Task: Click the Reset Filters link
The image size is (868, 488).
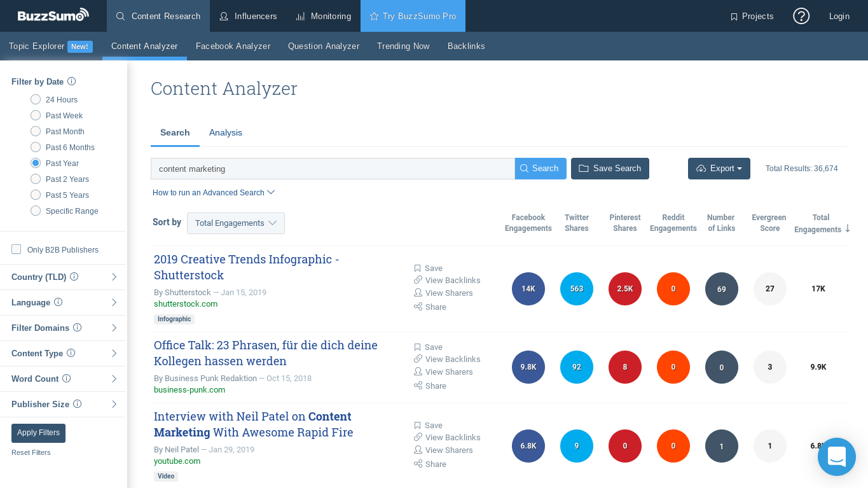Action: (31, 452)
